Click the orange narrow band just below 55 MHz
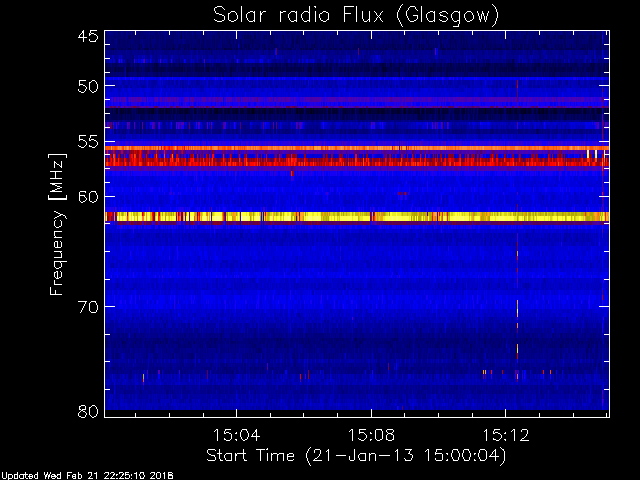Image resolution: width=640 pixels, height=480 pixels. [357, 148]
